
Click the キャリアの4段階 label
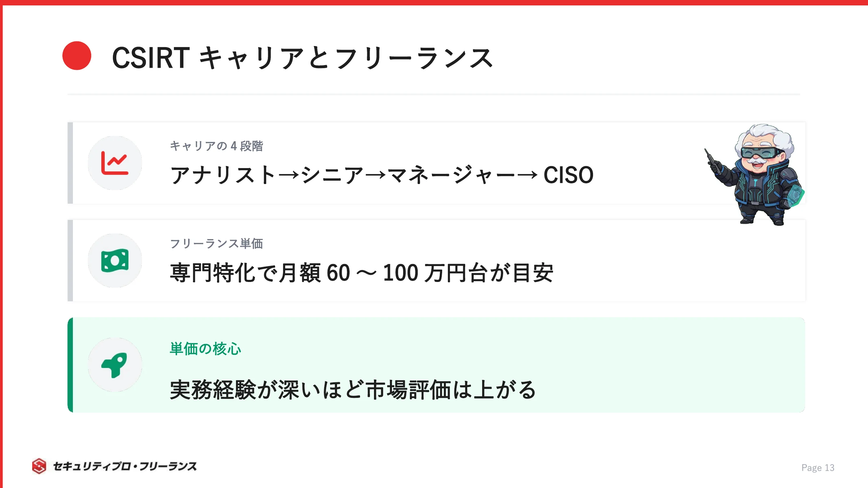click(x=216, y=146)
